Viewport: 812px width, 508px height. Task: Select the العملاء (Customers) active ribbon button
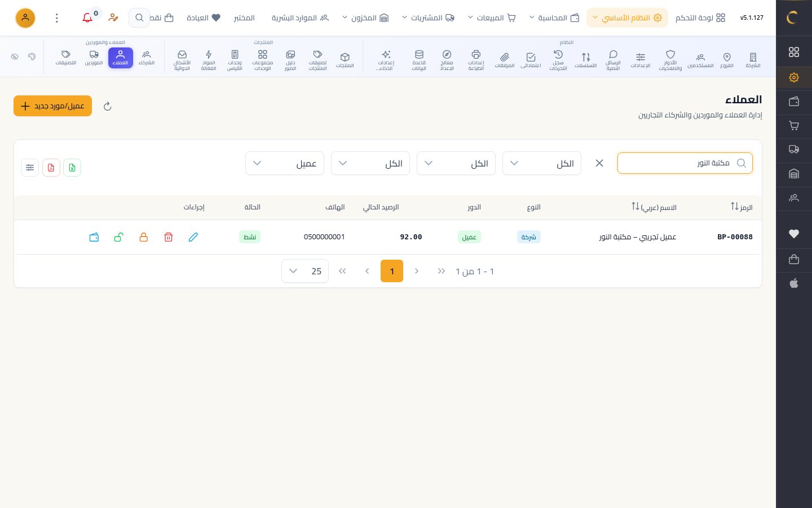point(121,58)
